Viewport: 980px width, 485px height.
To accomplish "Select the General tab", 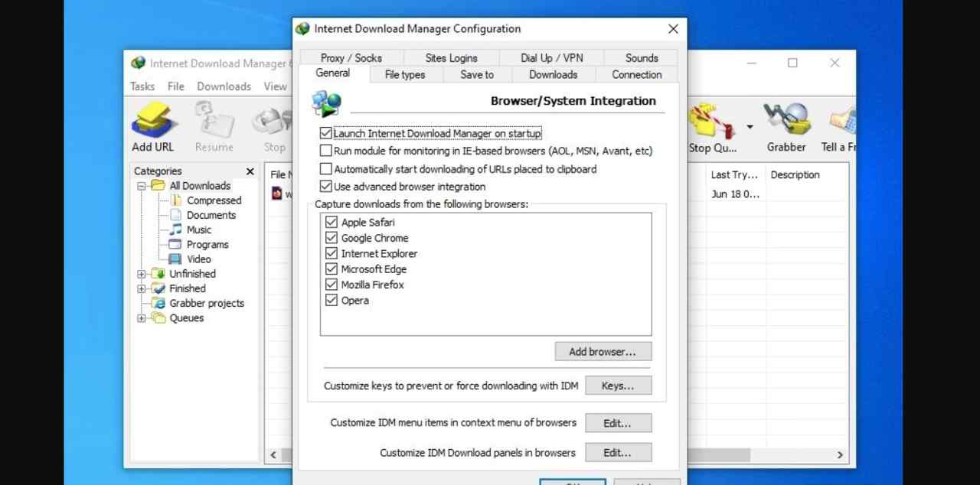I will point(333,73).
